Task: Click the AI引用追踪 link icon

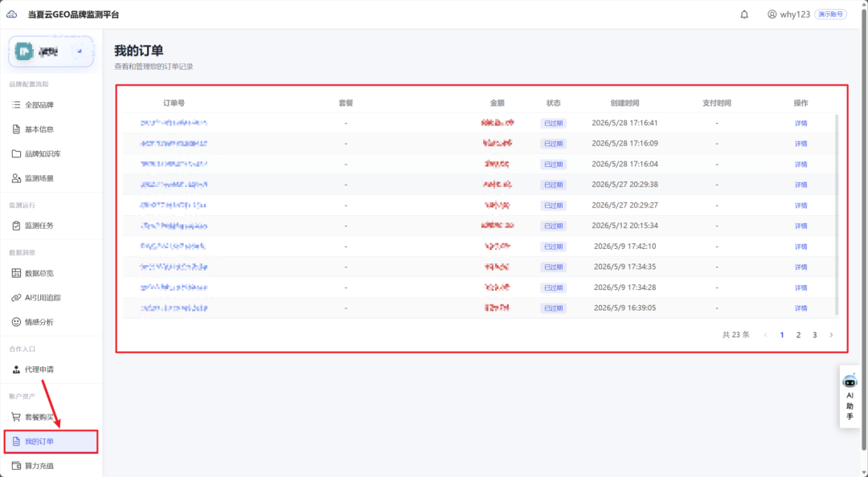Action: pyautogui.click(x=16, y=298)
